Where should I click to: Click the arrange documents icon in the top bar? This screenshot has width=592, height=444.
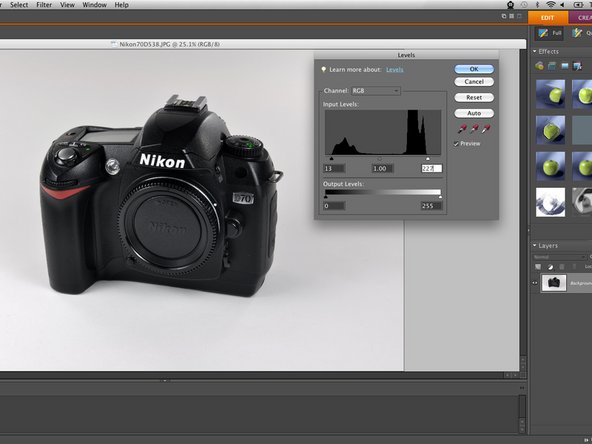coord(504,16)
